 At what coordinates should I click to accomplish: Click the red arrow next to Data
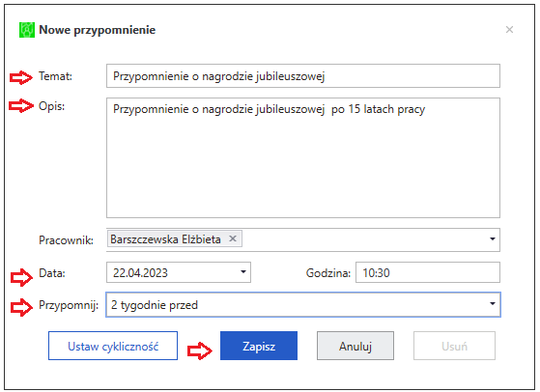tap(21, 277)
